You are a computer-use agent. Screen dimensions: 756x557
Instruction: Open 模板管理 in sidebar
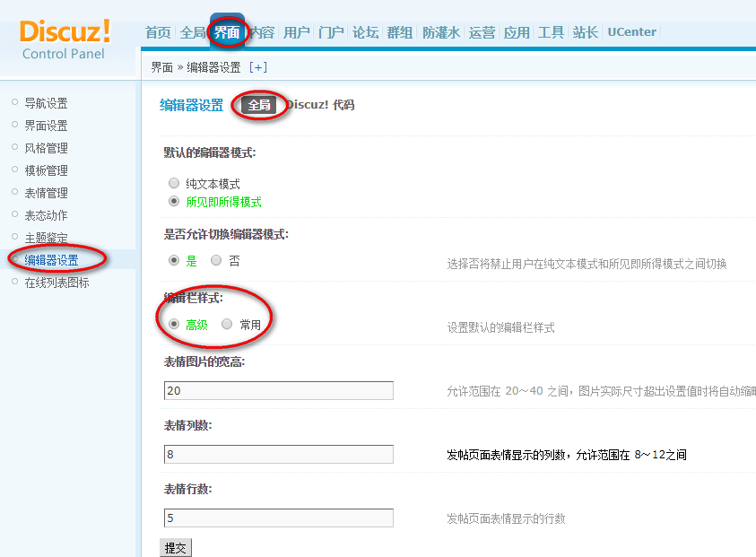click(47, 170)
